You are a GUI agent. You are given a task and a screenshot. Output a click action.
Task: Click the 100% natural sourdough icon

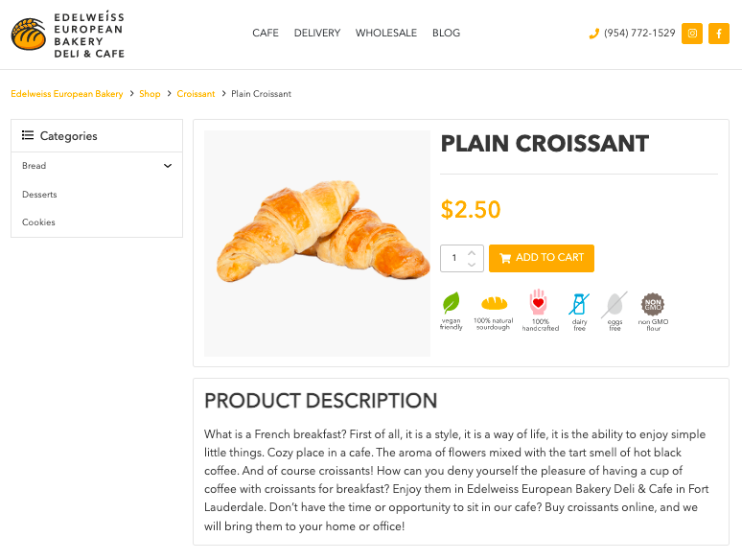493,304
